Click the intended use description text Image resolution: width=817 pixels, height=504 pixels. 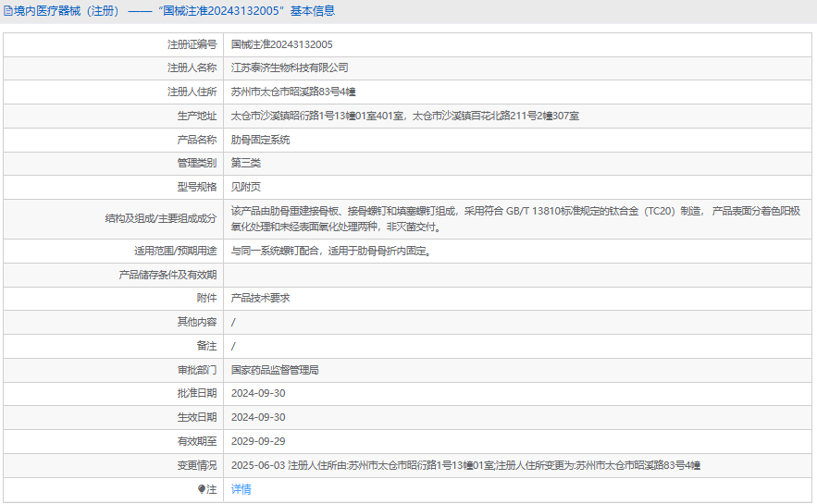tap(330, 251)
